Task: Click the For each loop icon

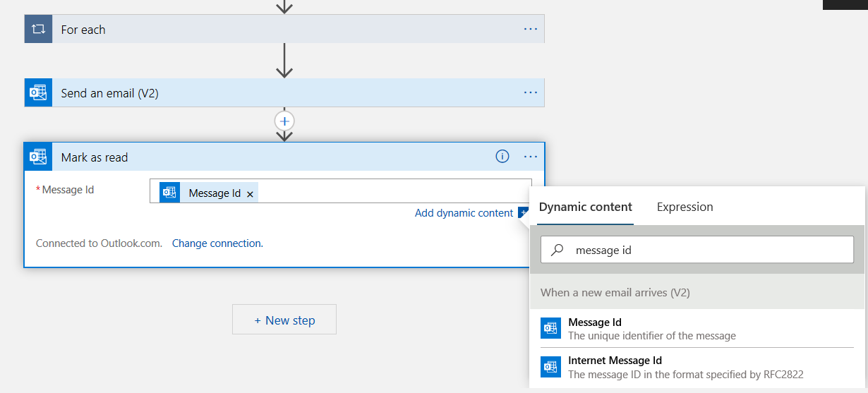Action: pyautogui.click(x=38, y=29)
